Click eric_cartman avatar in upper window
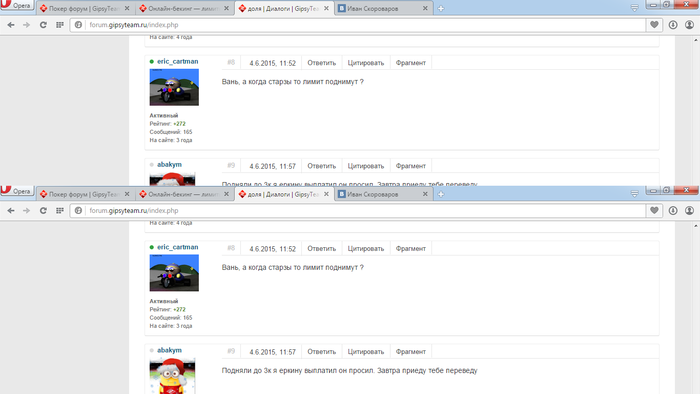Image resolution: width=700 pixels, height=394 pixels. (174, 87)
